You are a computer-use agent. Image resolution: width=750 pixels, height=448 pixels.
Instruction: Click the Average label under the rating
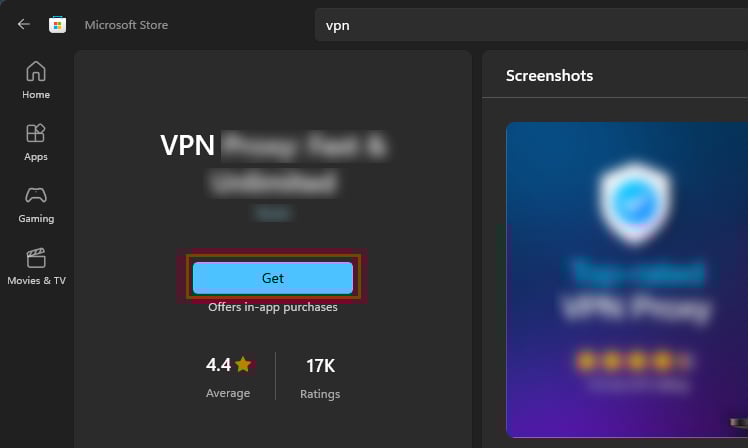228,394
